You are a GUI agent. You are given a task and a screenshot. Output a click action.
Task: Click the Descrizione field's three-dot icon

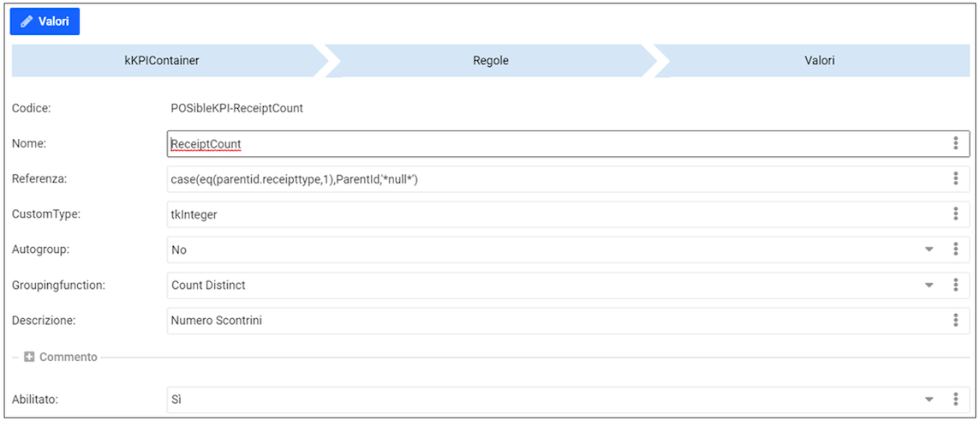coord(955,320)
